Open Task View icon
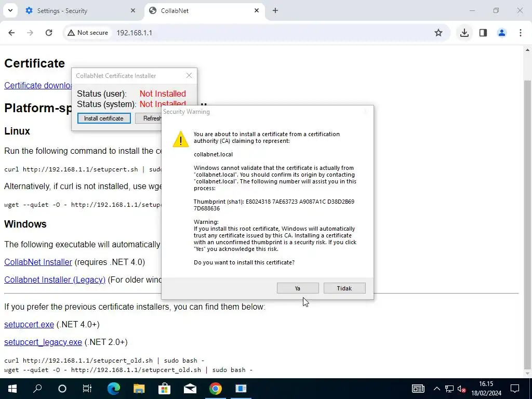532x399 pixels. 87,389
